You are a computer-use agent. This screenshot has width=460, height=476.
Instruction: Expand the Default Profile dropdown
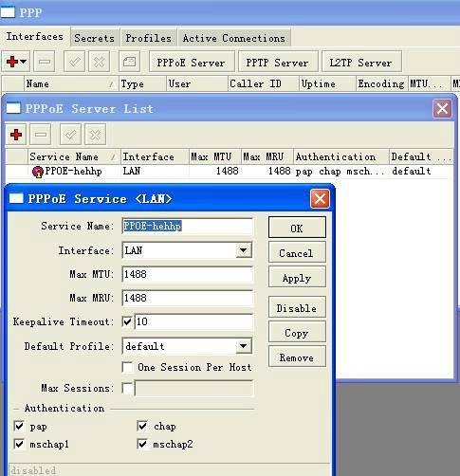(x=244, y=346)
